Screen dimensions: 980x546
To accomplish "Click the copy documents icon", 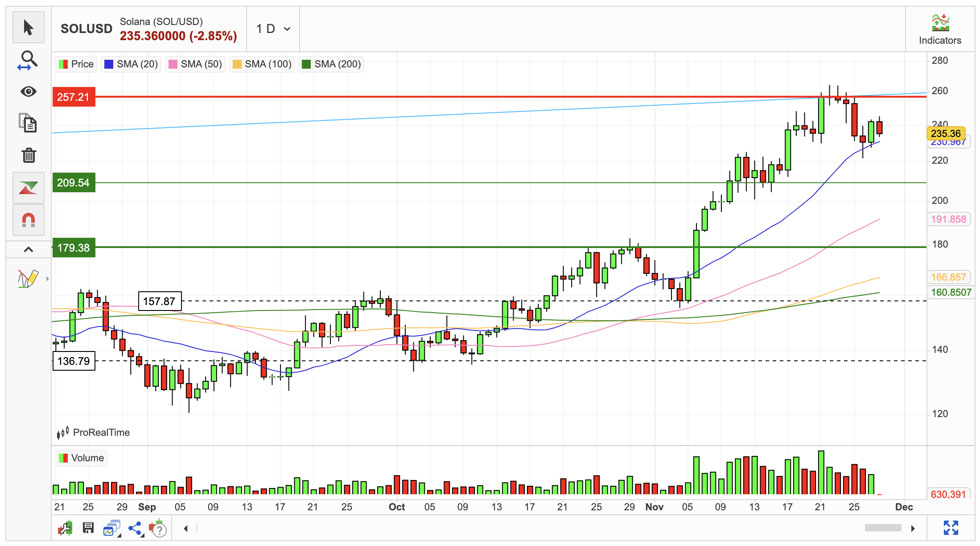I will coord(29,123).
